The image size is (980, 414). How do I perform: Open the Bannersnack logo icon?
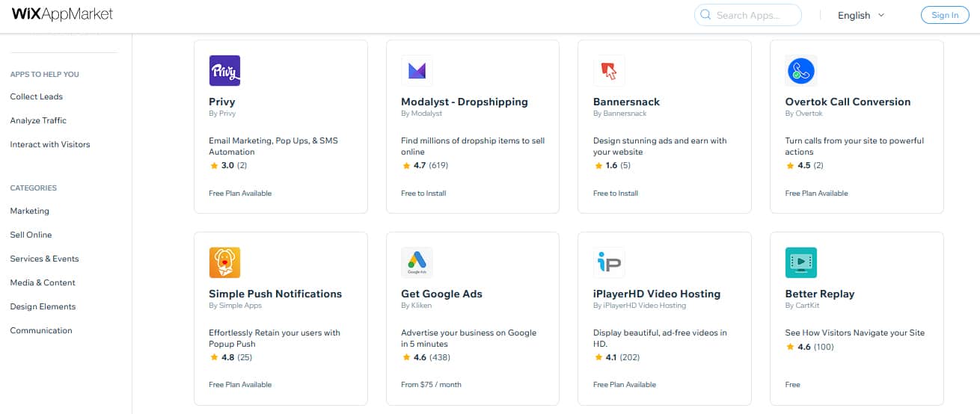609,70
